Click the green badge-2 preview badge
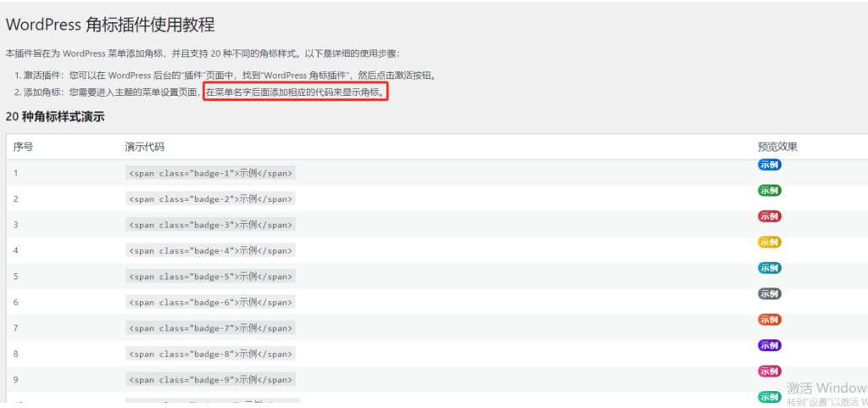Image resolution: width=868 pixels, height=408 pixels. tap(769, 190)
